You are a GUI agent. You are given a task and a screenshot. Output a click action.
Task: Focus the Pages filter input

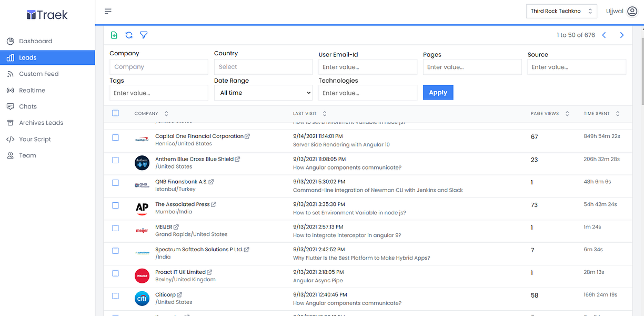(472, 67)
